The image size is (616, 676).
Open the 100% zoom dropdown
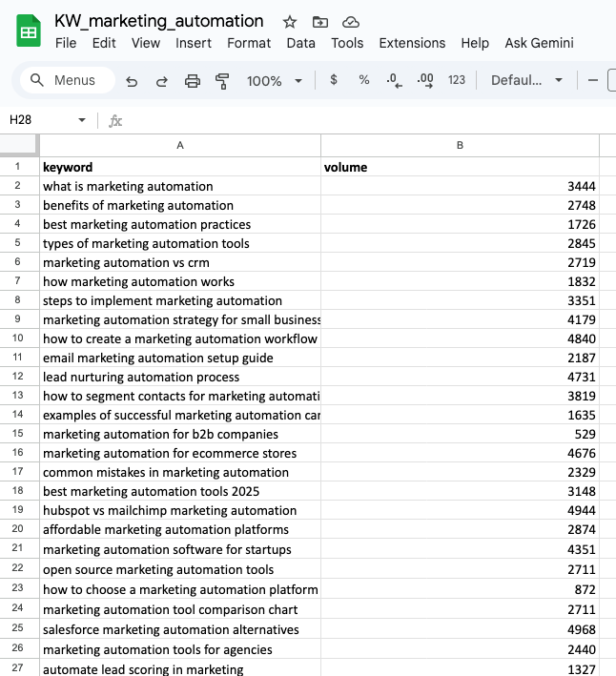pyautogui.click(x=274, y=81)
